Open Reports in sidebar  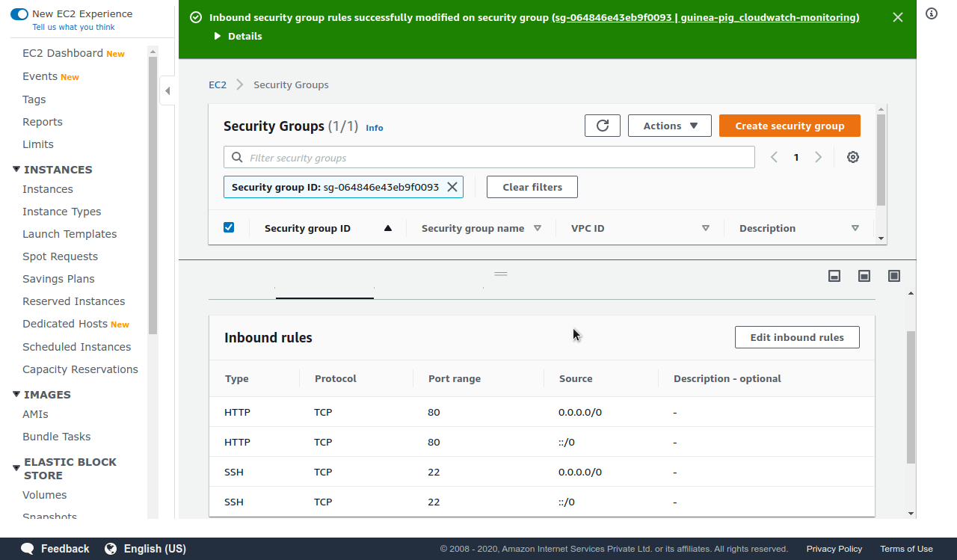(x=43, y=122)
